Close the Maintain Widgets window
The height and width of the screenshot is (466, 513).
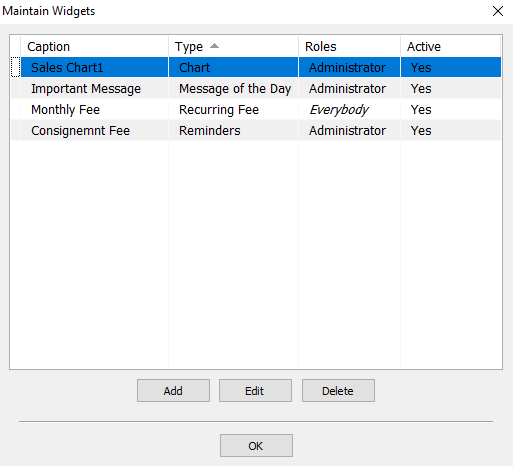498,11
